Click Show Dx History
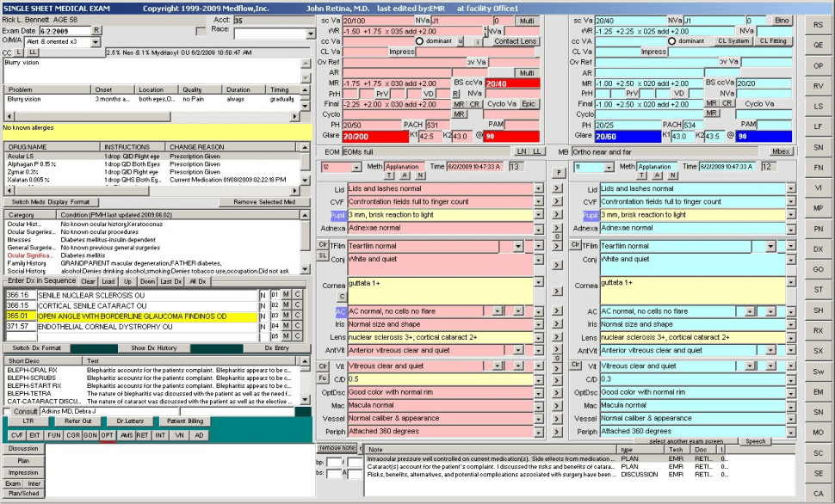The image size is (835, 504). (x=154, y=348)
